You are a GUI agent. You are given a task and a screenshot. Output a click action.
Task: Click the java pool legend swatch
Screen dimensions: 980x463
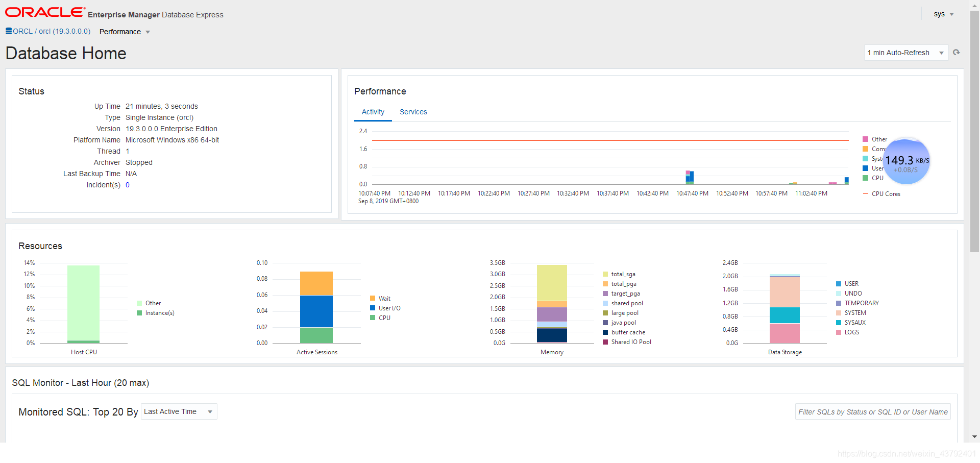click(605, 323)
